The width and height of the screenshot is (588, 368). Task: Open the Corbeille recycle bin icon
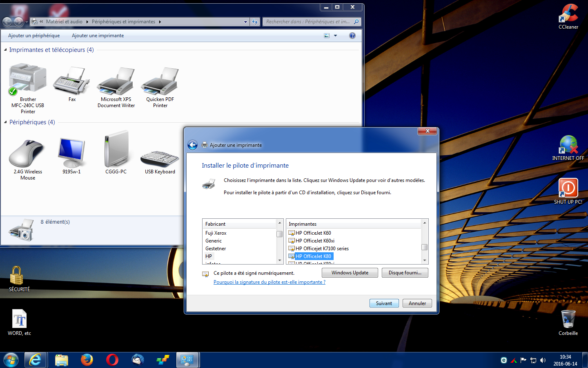point(568,322)
